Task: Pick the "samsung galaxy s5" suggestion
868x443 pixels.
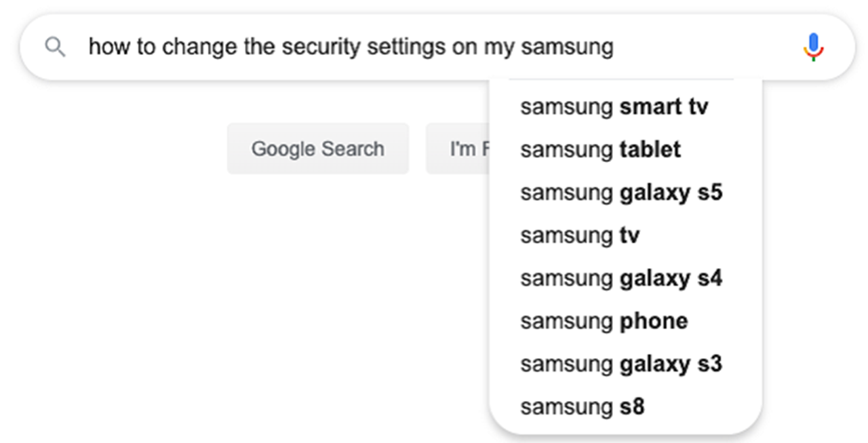Action: 621,193
